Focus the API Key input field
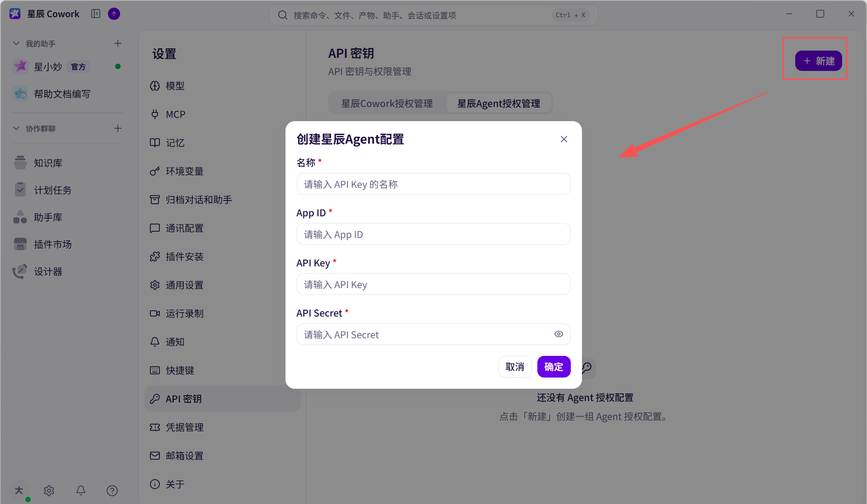Screen dimensions: 867x504 pyautogui.click(x=433, y=285)
